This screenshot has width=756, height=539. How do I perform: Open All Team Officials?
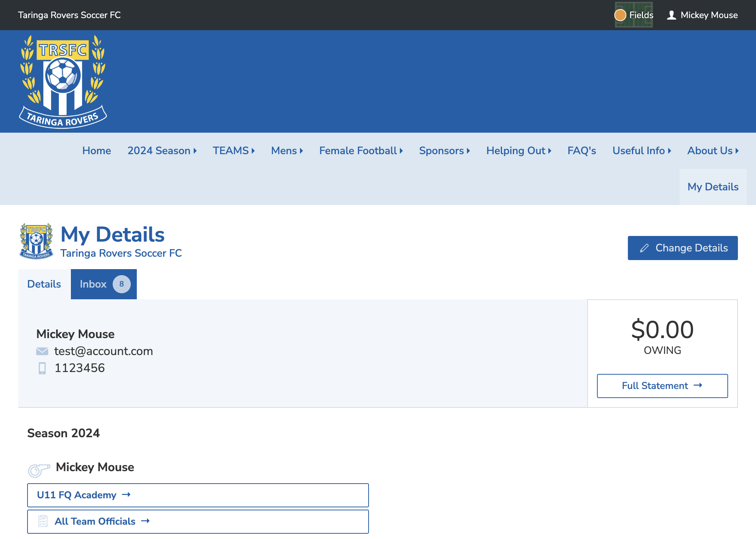click(x=198, y=522)
